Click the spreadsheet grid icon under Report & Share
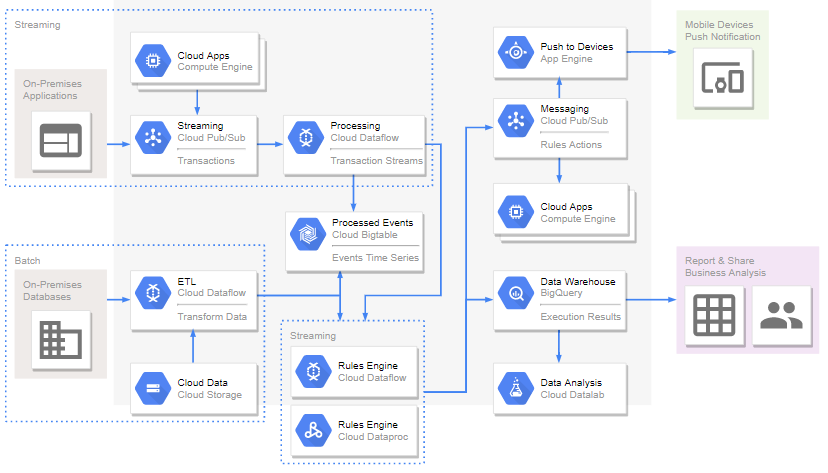Viewport: 828px width, 473px height. pyautogui.click(x=714, y=316)
